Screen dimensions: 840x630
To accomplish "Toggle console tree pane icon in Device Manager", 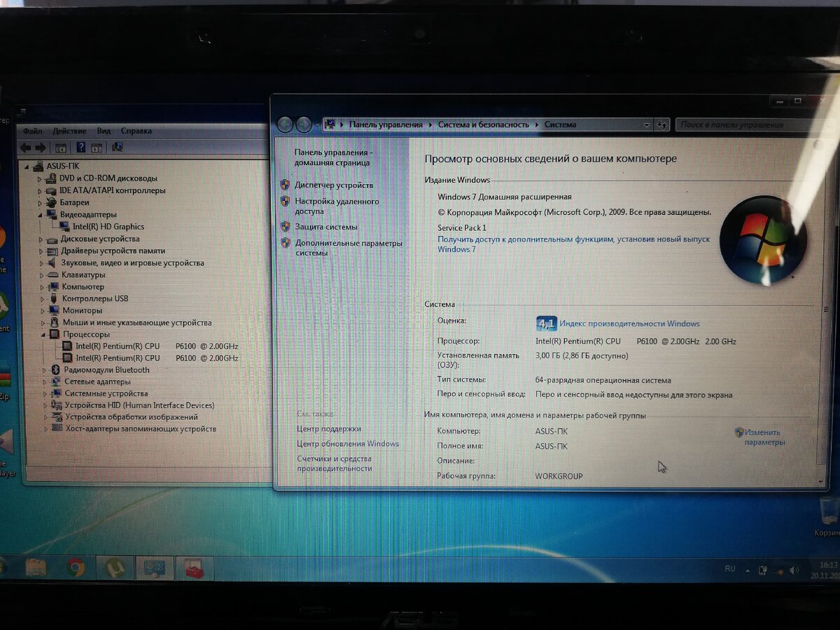I will coord(61,148).
